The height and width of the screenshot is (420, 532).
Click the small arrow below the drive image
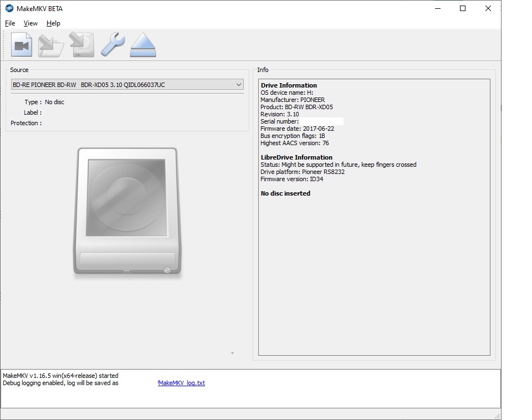pos(232,353)
